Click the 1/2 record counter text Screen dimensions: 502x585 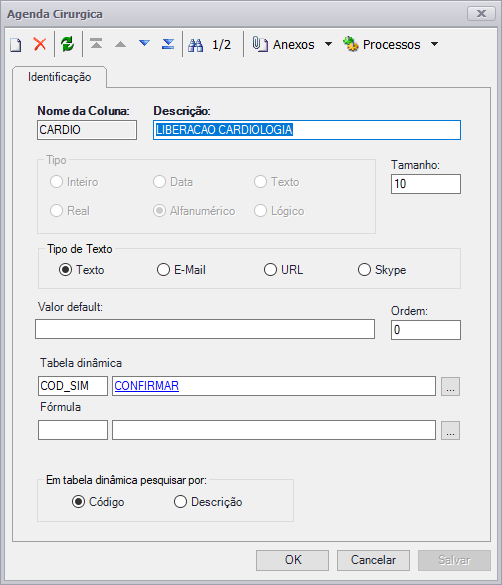222,45
